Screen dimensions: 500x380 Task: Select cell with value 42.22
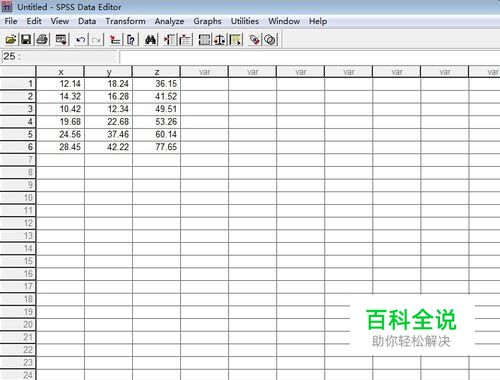[x=108, y=147]
